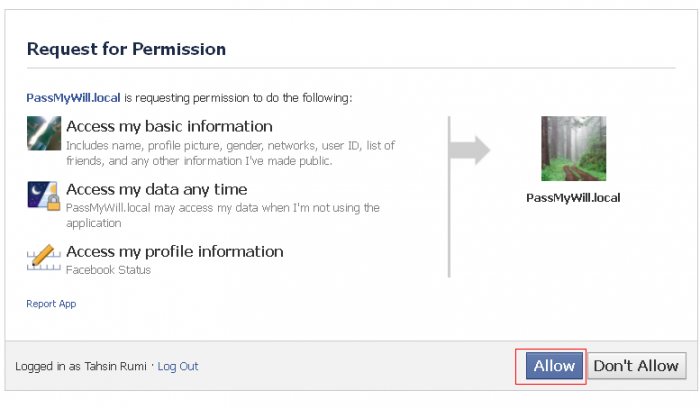Click the Facebook Status permission text
700x409 pixels.
pos(108,270)
